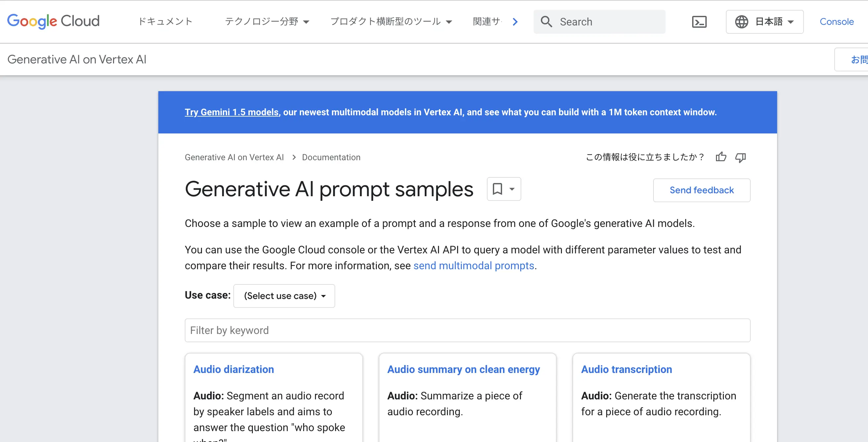Click the thumbs up helpful icon

(721, 157)
